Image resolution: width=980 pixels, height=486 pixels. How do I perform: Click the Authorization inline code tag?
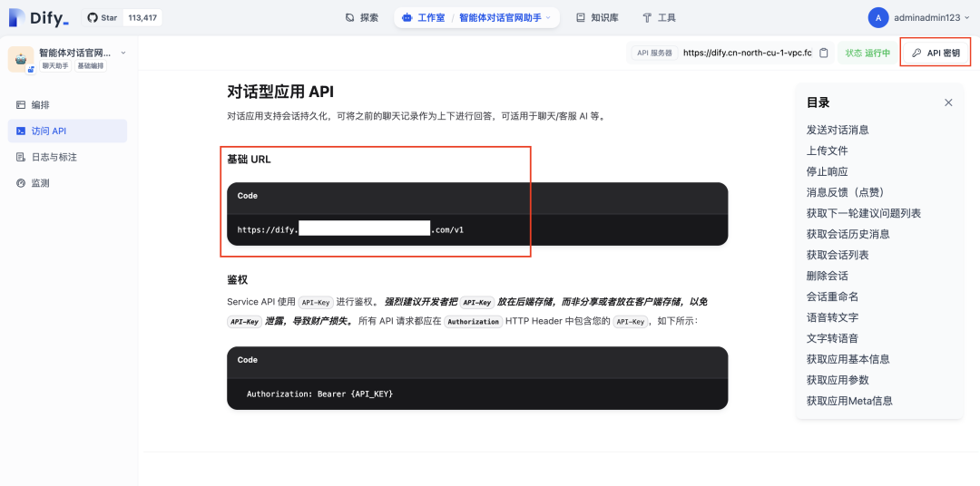click(x=473, y=322)
